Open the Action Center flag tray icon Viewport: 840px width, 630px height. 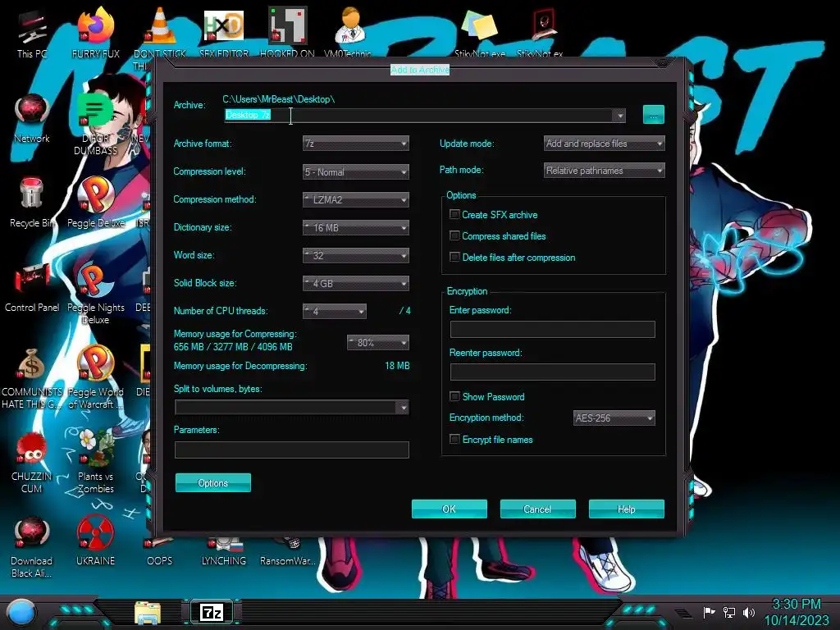pos(709,612)
